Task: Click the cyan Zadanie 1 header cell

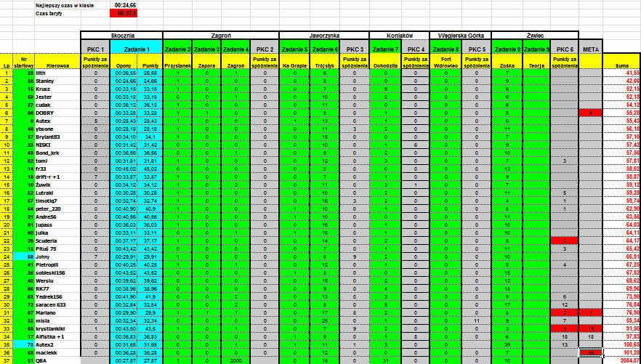Action: click(137, 49)
